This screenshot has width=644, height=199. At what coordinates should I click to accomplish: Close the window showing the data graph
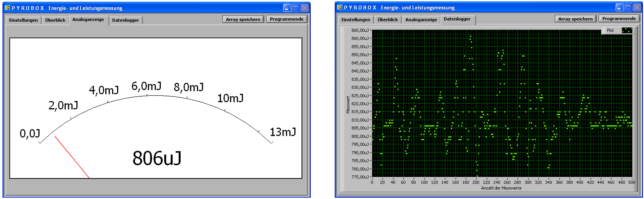637,7
